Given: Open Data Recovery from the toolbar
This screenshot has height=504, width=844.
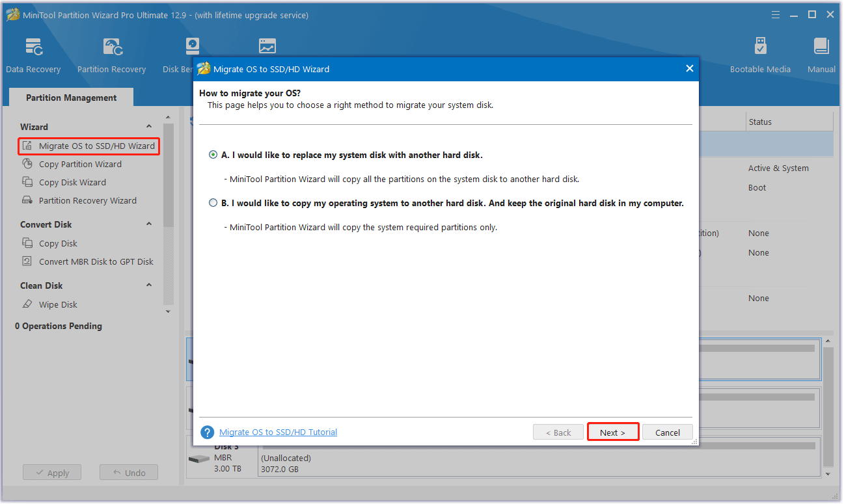Looking at the screenshot, I should [33, 56].
